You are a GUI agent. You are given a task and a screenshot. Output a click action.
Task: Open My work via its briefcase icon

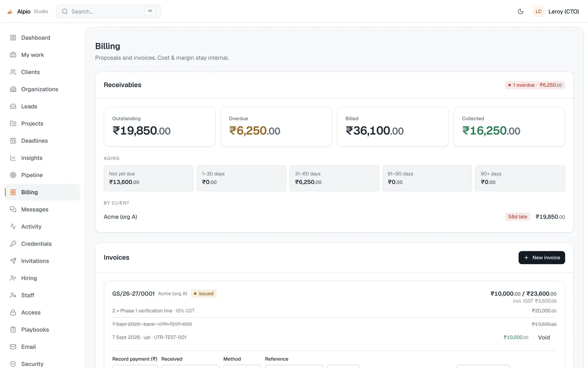(13, 55)
